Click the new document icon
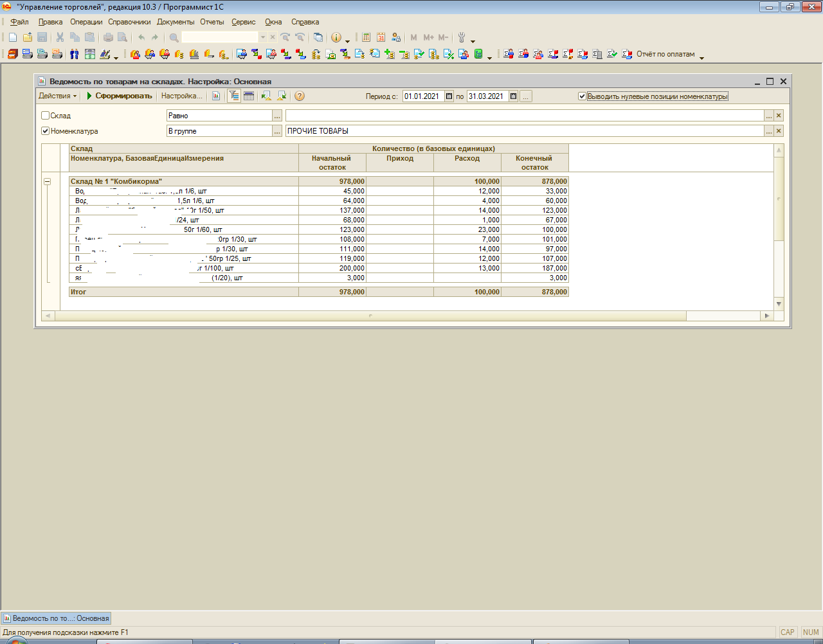This screenshot has height=644, width=823. point(12,37)
